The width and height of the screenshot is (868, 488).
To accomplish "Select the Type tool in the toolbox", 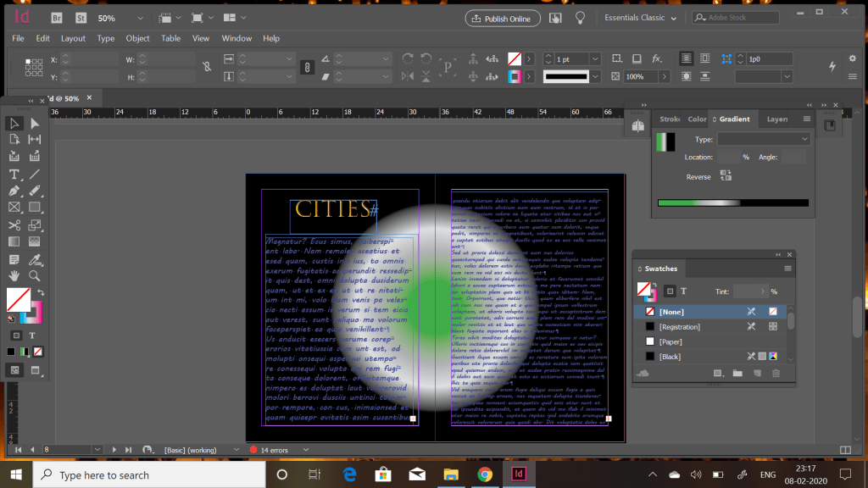I will click(14, 174).
